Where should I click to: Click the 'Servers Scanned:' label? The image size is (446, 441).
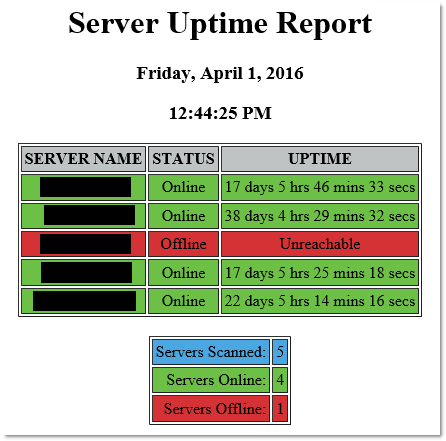coord(211,352)
